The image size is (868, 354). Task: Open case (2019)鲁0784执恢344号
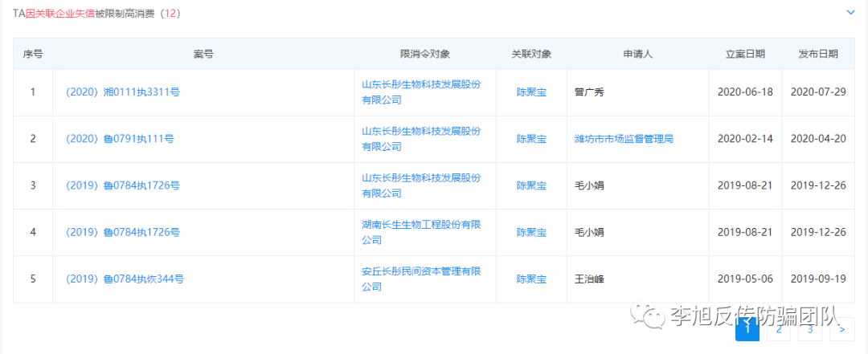coord(125,279)
